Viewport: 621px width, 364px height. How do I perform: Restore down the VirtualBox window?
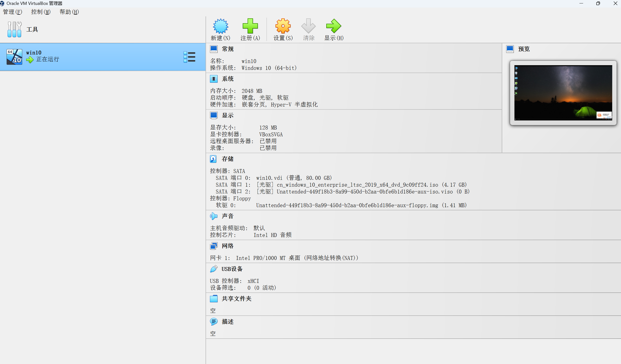point(598,3)
